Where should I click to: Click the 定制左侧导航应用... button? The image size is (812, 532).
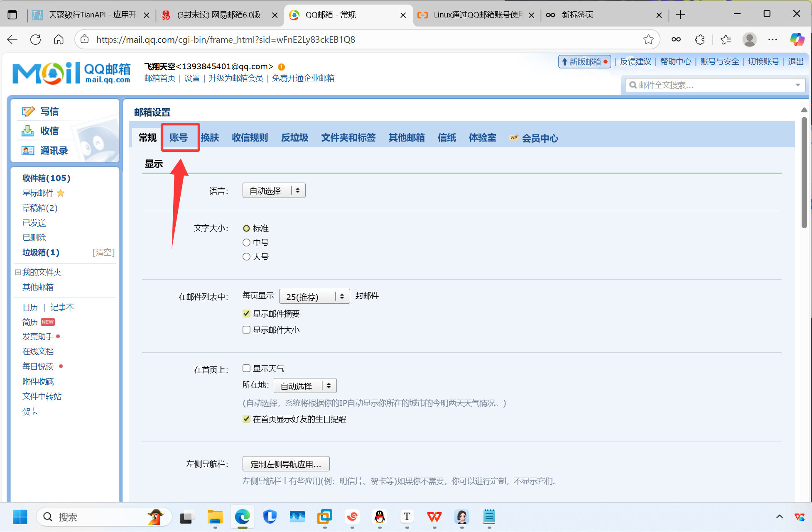286,464
